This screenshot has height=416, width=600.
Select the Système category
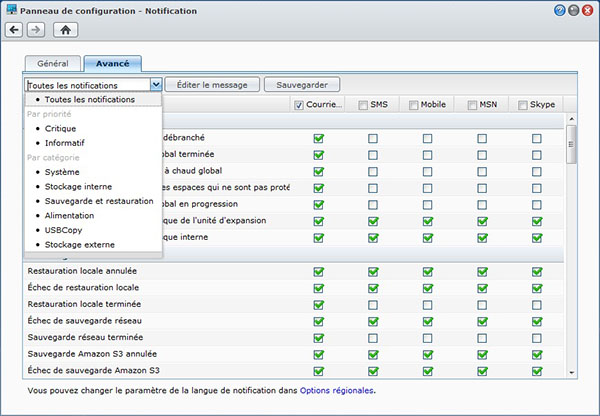pos(93,172)
